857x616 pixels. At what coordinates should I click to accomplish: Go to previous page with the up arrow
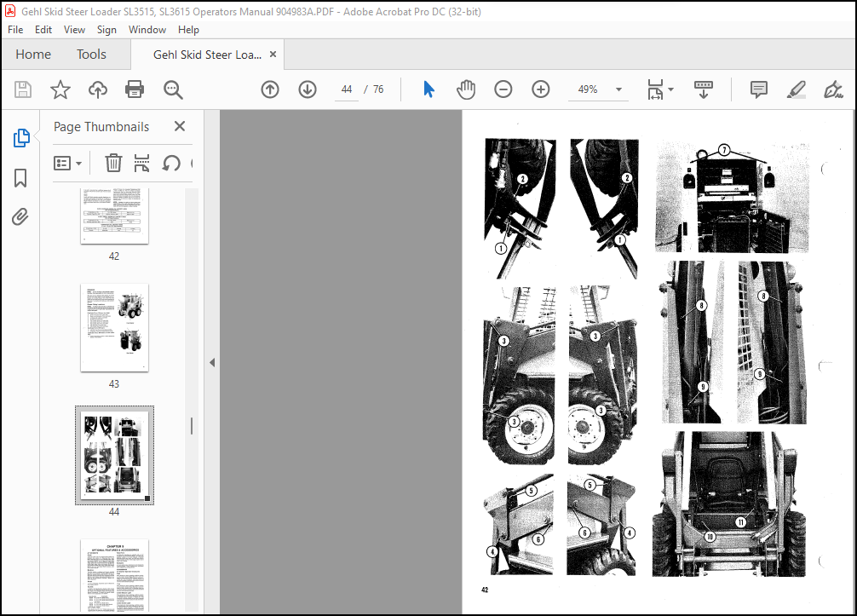270,89
